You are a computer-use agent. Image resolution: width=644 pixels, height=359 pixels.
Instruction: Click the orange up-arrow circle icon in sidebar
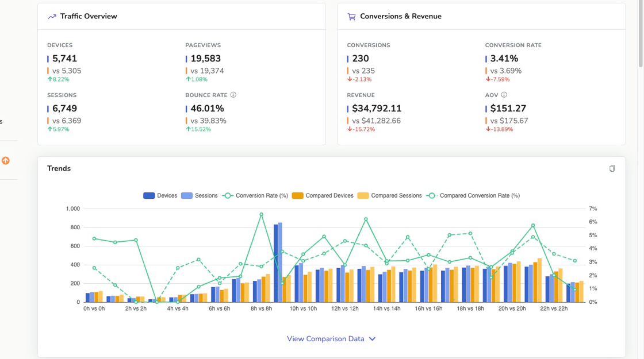coord(6,161)
